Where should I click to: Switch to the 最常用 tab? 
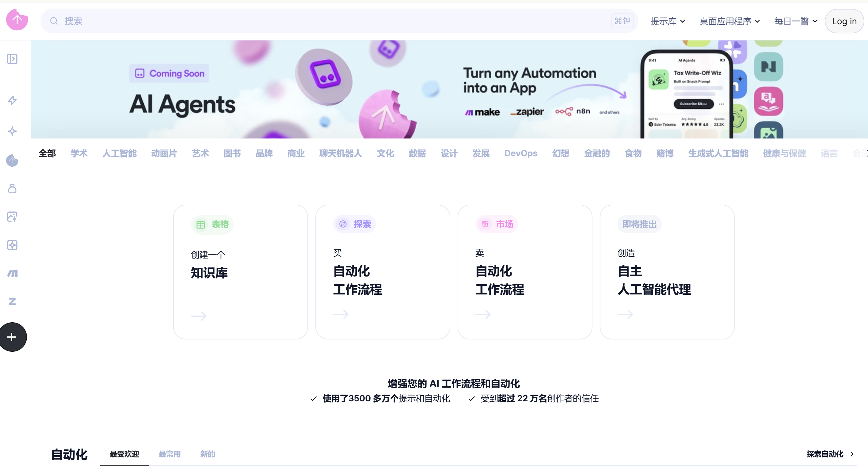pyautogui.click(x=169, y=454)
